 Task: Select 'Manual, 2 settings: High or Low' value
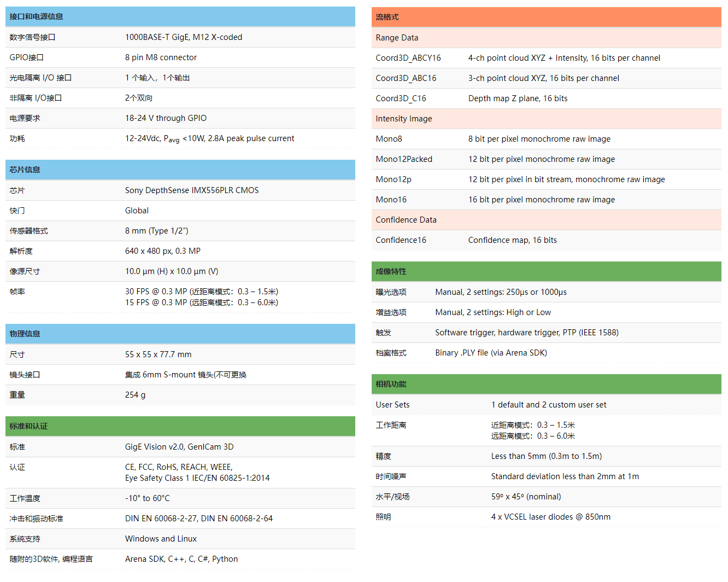point(493,312)
